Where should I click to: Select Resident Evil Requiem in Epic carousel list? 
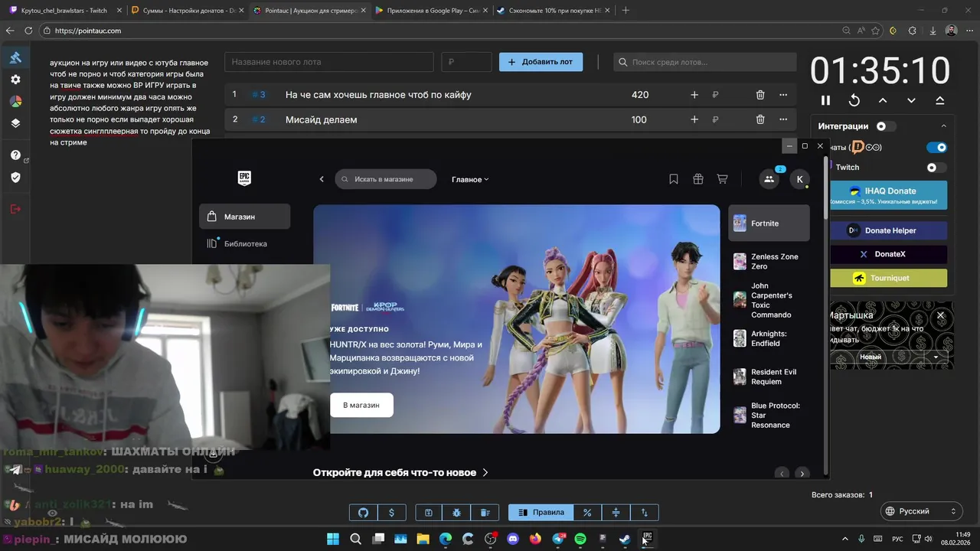click(x=769, y=377)
